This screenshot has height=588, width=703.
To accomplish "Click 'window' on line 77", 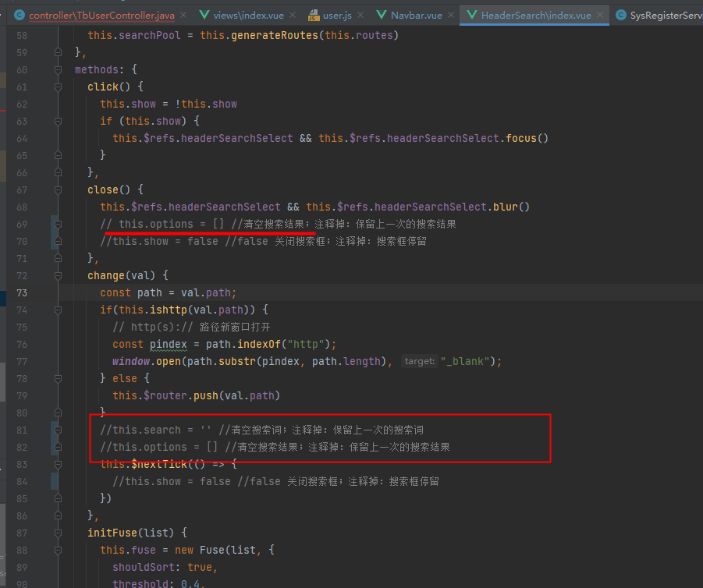I will click(x=131, y=361).
